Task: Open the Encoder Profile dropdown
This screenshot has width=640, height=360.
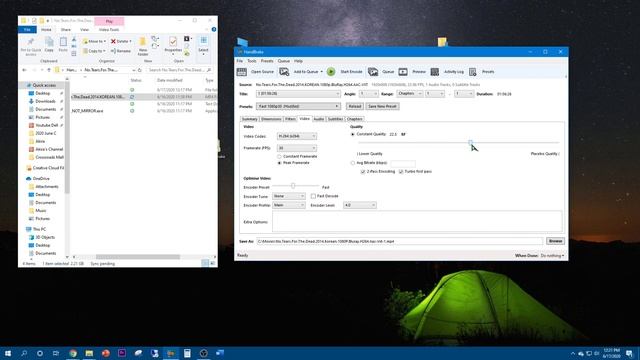Action: click(x=289, y=205)
